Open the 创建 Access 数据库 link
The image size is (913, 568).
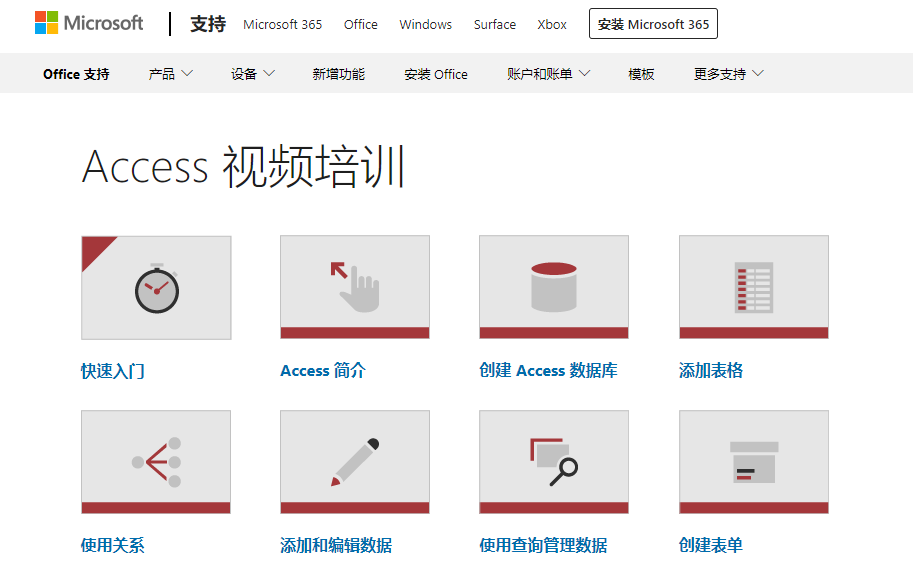[548, 371]
